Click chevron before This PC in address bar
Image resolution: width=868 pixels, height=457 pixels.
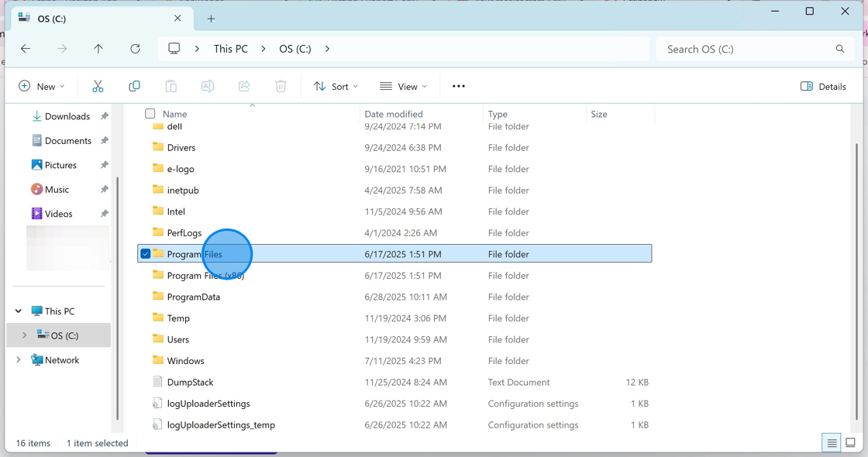pyautogui.click(x=197, y=49)
